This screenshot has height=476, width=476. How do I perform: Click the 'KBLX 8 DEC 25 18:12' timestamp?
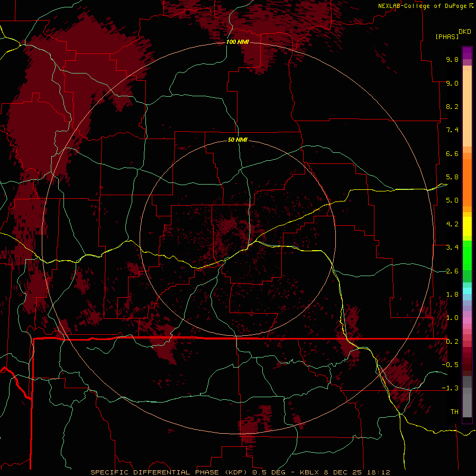point(345,472)
